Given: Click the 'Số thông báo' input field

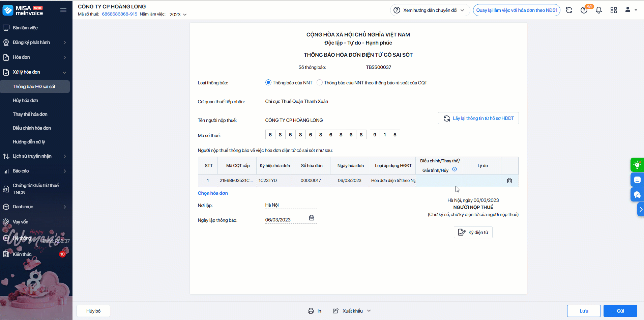Looking at the screenshot, I should (391, 67).
